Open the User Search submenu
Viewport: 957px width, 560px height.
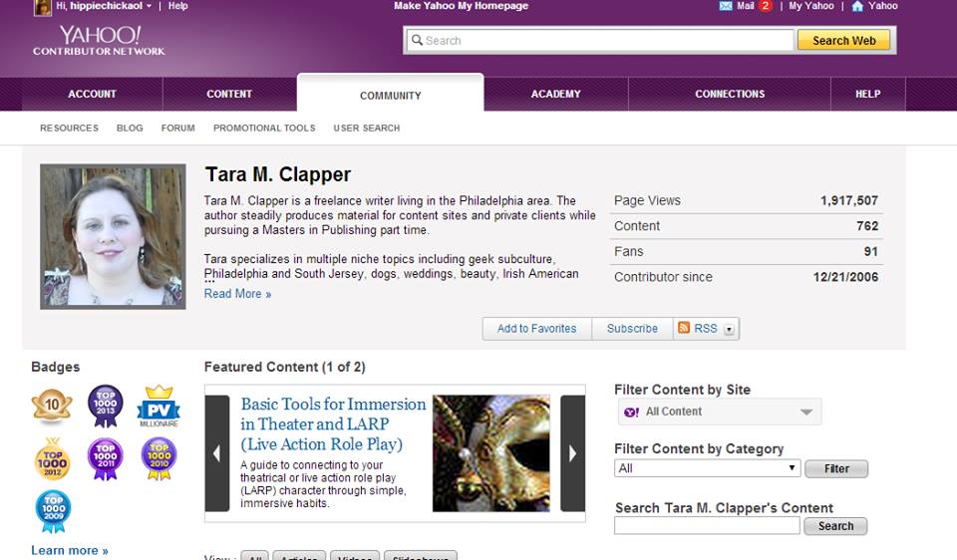tap(367, 129)
